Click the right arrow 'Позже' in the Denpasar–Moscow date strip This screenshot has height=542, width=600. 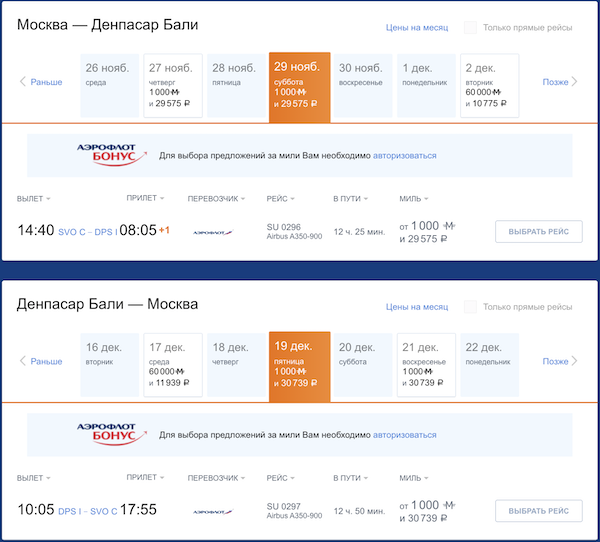coord(560,361)
